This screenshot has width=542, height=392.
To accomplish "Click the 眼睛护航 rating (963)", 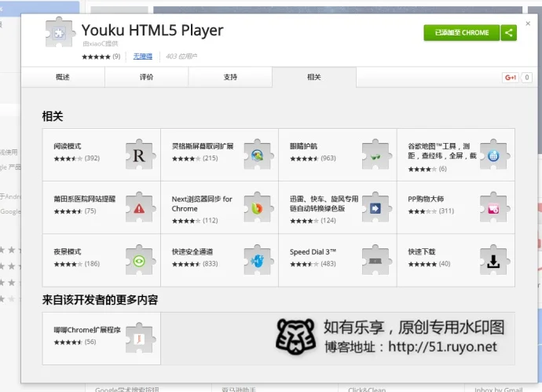I will pyautogui.click(x=313, y=159).
